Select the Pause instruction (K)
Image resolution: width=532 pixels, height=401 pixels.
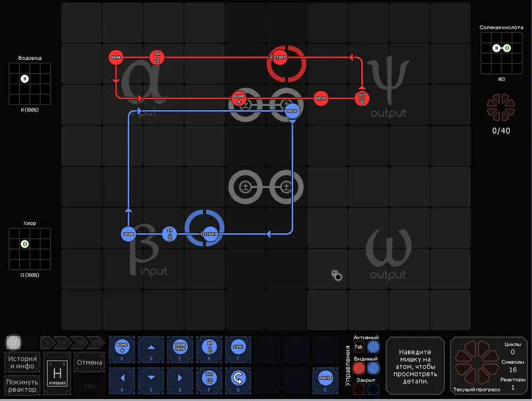coord(326,380)
